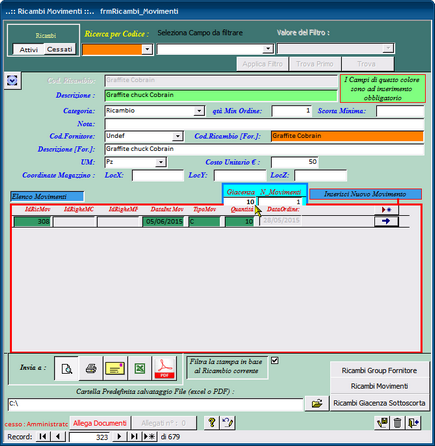Create new record navigation button
Viewport: 435px width, 446px height.
tap(149, 436)
